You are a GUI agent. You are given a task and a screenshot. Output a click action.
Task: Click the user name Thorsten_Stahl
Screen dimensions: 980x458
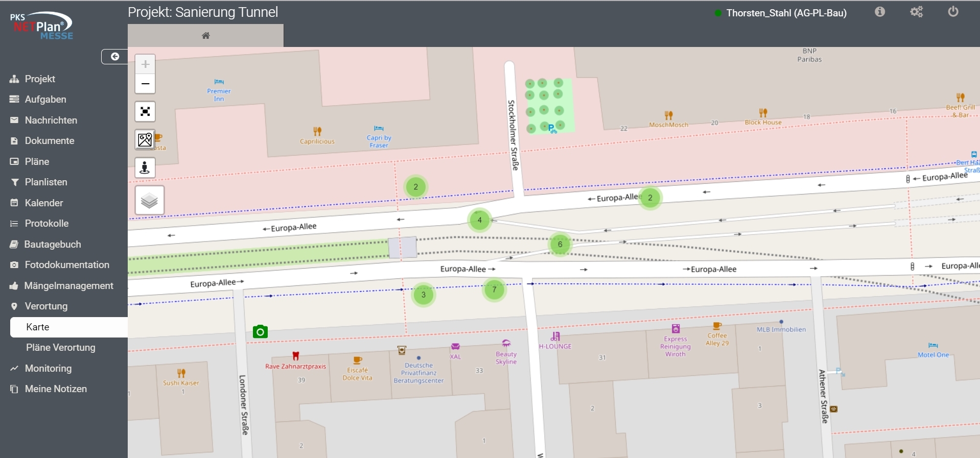[786, 13]
